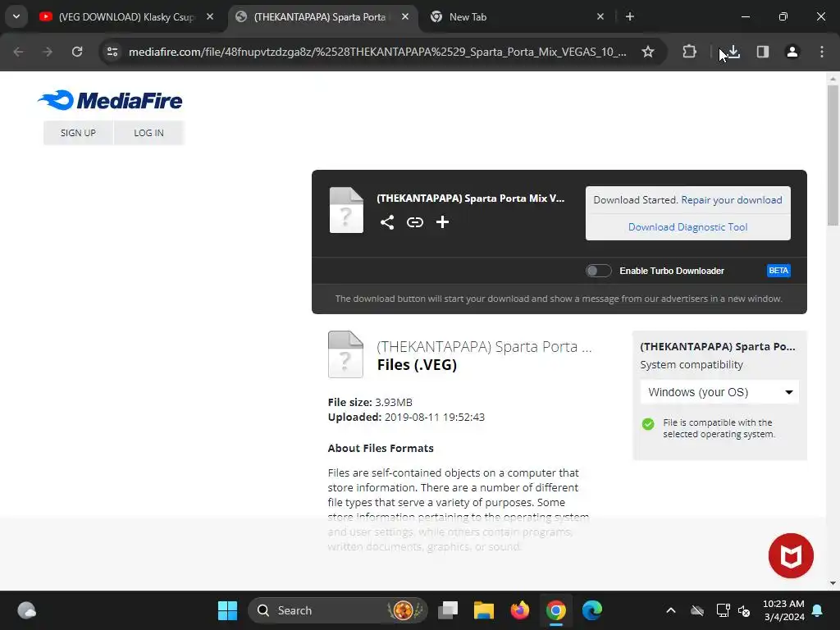Click the BETA badge
This screenshot has height=630, width=840.
[x=778, y=271]
